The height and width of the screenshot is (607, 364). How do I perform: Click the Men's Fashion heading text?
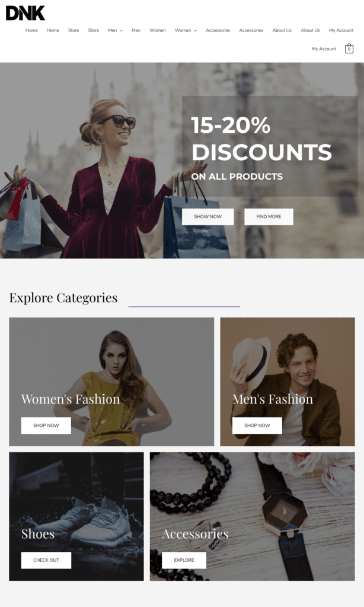[x=273, y=399]
